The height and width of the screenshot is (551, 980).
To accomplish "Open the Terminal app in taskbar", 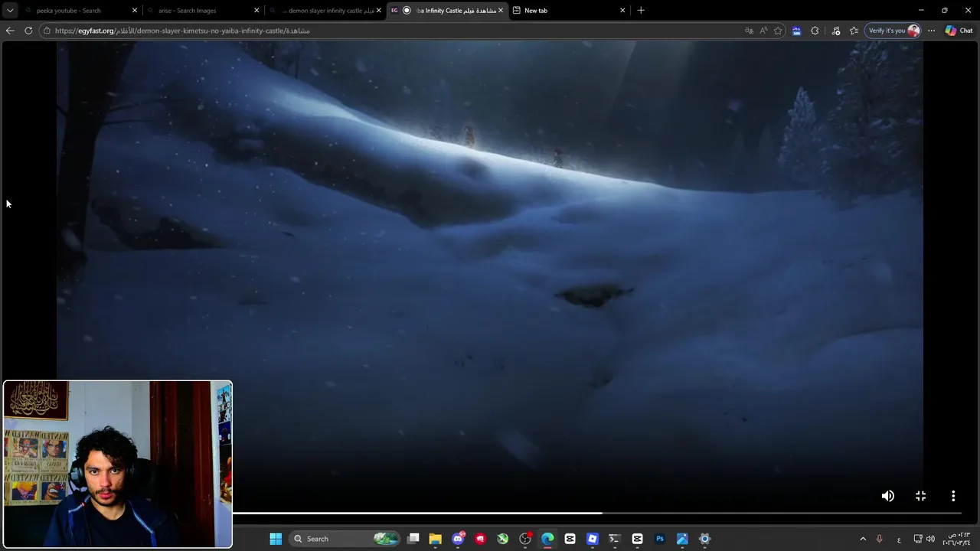I will pos(614,539).
